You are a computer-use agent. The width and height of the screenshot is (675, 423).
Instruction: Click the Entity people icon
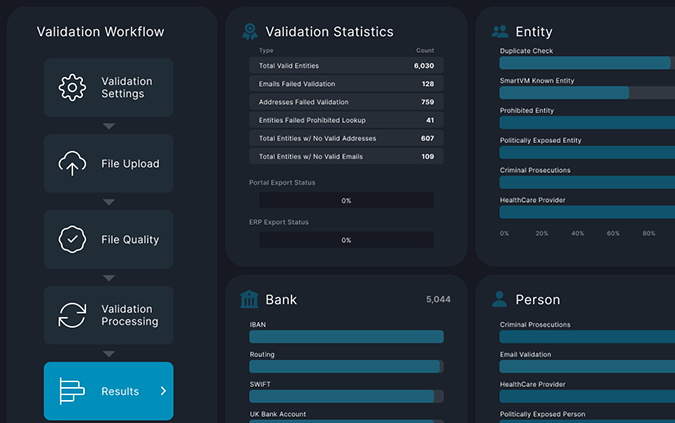(500, 32)
